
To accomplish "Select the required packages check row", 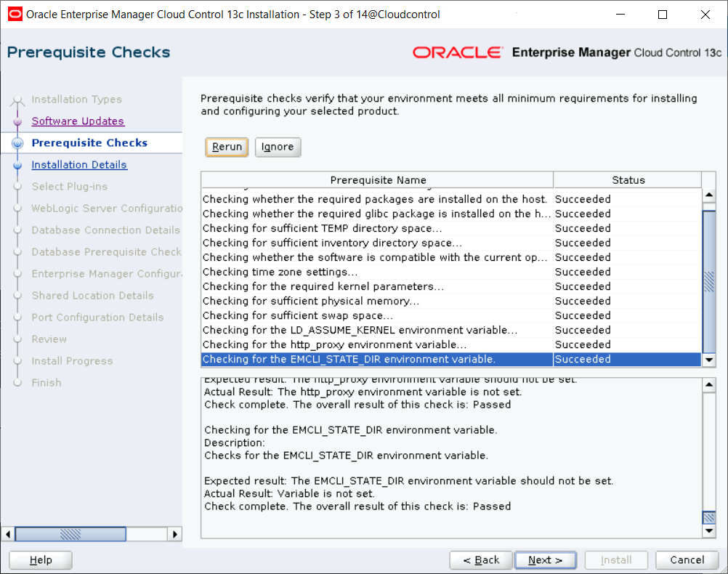I will tap(450, 199).
